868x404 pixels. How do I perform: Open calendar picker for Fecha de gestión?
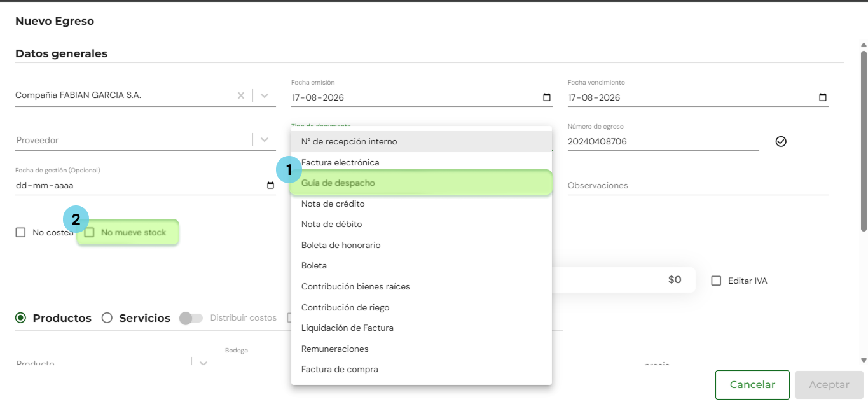click(270, 186)
